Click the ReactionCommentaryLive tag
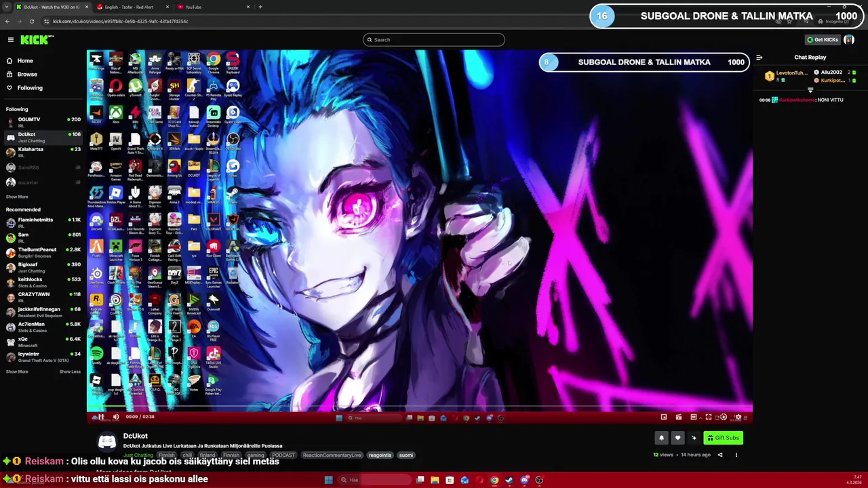 tap(332, 455)
